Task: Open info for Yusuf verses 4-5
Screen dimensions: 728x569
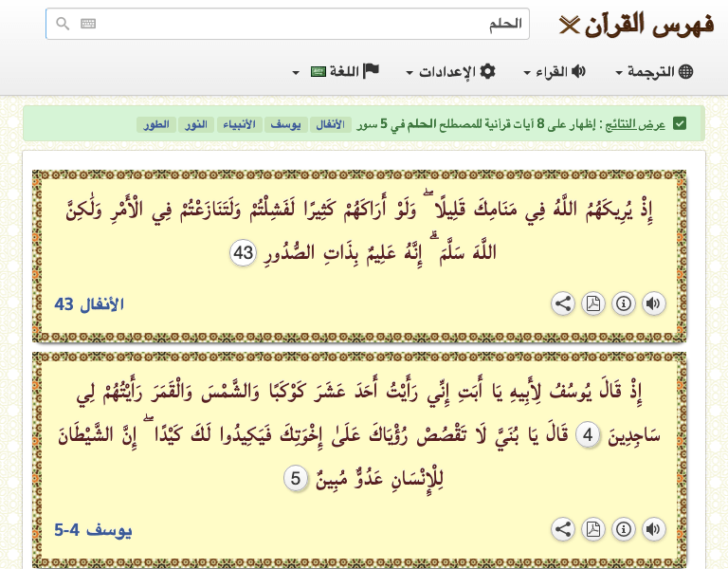Action: [623, 529]
